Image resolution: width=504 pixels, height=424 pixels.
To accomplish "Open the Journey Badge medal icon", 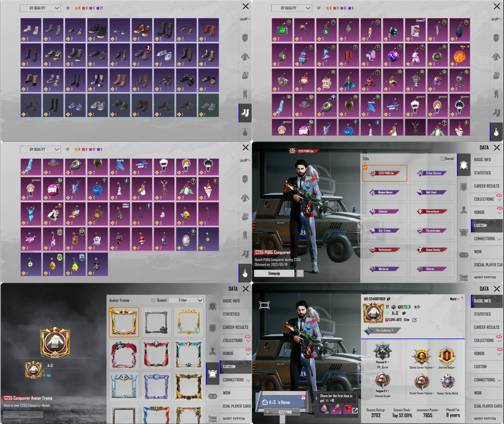I will coord(447,356).
